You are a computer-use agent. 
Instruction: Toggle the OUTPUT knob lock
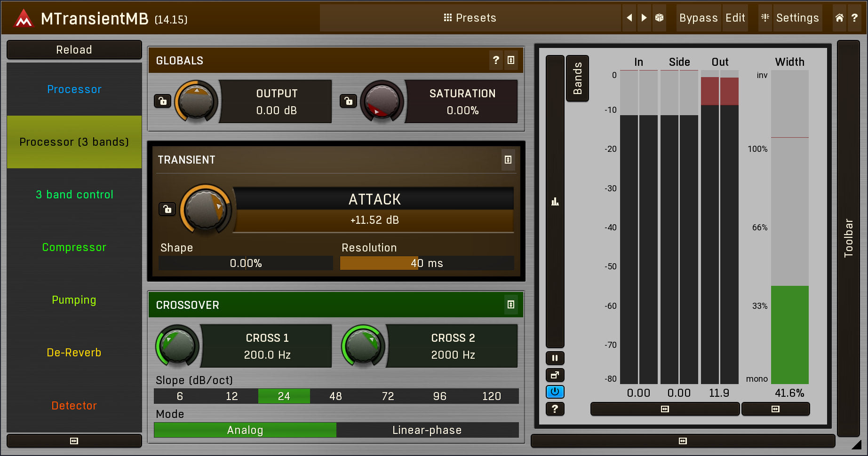tap(162, 101)
